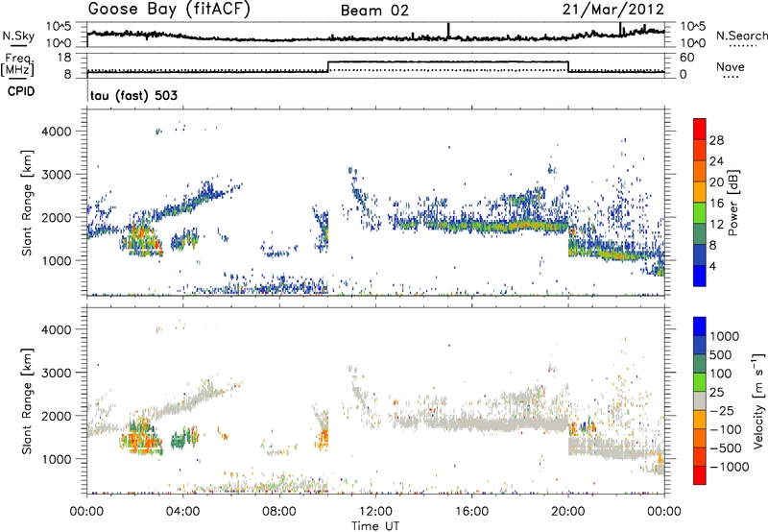Click "2000" tick on the power panel
768x532 pixels.
[56, 217]
